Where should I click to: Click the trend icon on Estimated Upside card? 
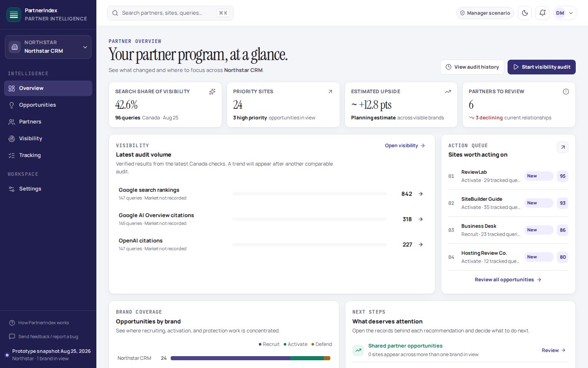tap(448, 92)
